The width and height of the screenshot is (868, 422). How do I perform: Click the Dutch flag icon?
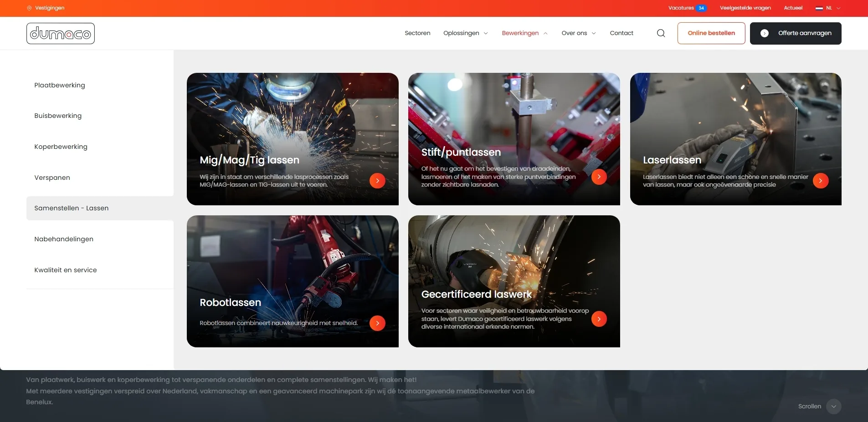tap(819, 8)
